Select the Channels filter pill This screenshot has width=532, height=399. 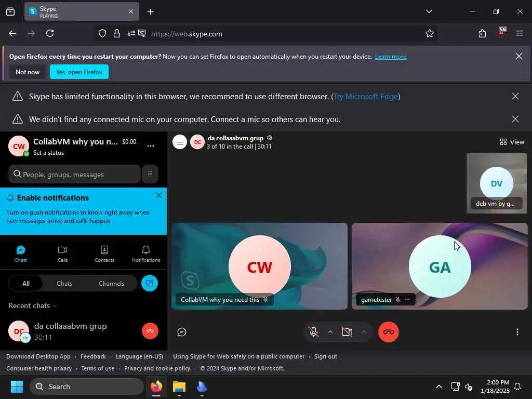click(x=111, y=283)
